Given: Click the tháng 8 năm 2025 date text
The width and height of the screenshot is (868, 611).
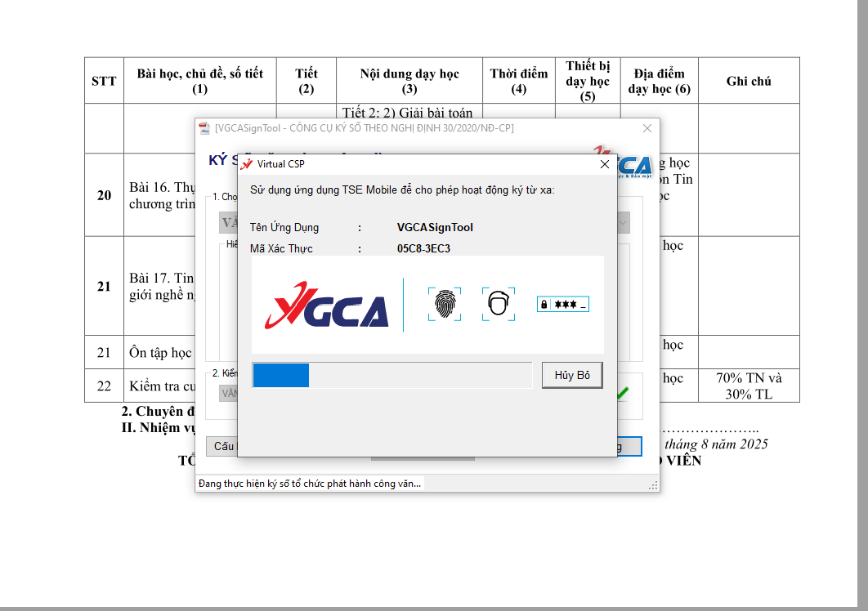Looking at the screenshot, I should coord(716,444).
